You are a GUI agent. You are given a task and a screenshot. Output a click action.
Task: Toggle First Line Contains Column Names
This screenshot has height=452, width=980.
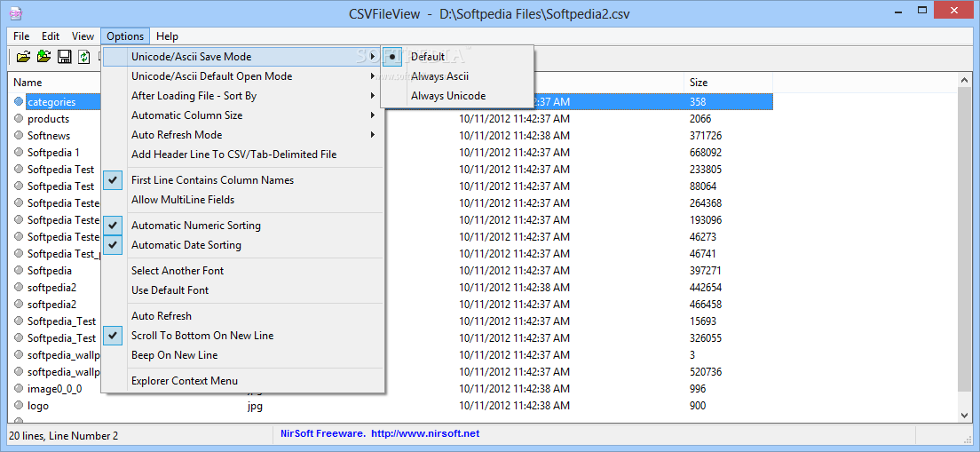[242, 180]
